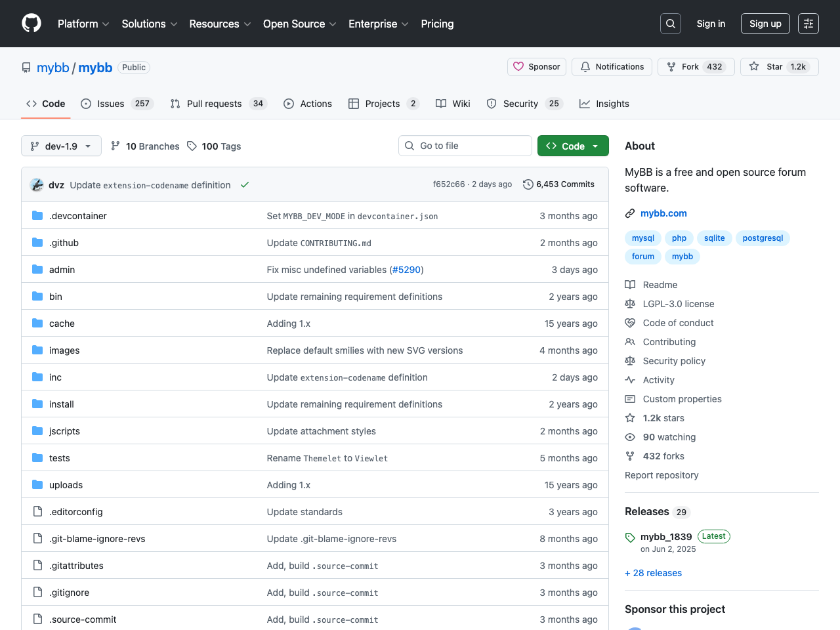Click dvz author avatar
Image resolution: width=840 pixels, height=630 pixels.
coord(37,185)
